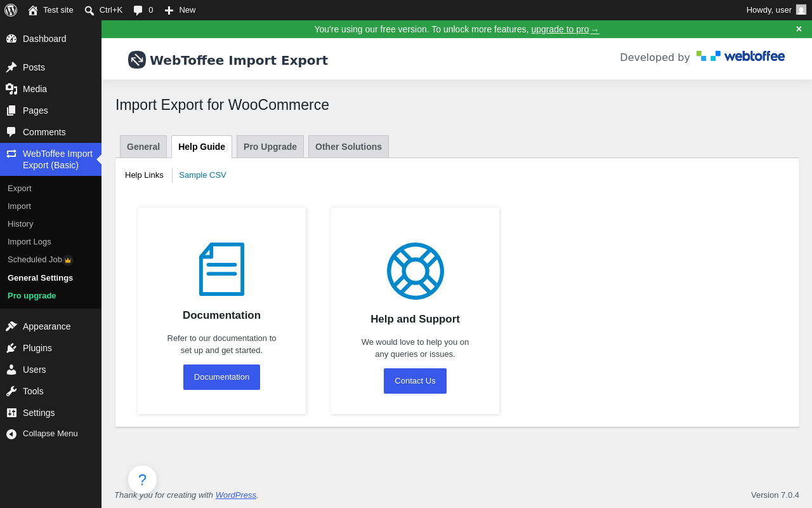Click the Posts pushpin icon
Viewport: 812px width, 508px height.
tap(11, 67)
